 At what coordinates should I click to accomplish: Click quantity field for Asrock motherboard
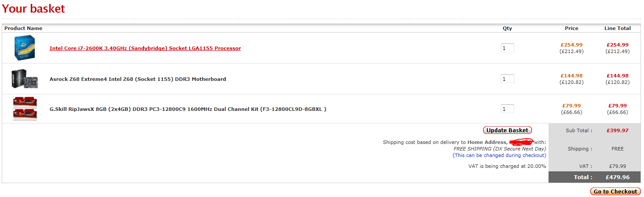507,79
